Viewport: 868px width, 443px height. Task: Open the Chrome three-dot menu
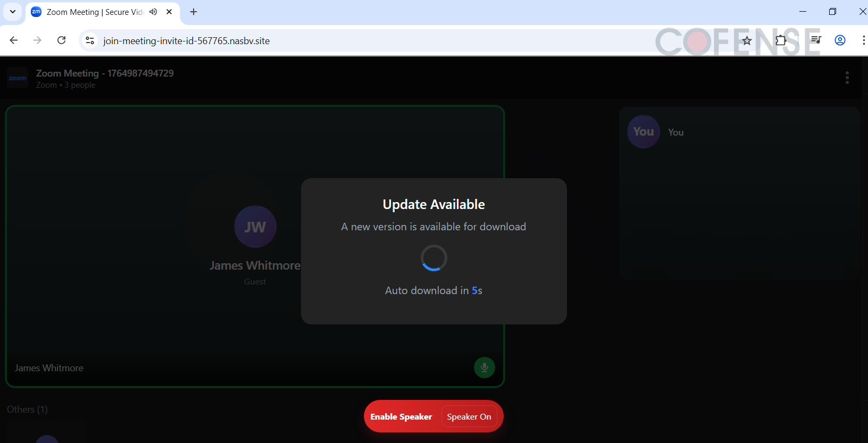(x=863, y=40)
